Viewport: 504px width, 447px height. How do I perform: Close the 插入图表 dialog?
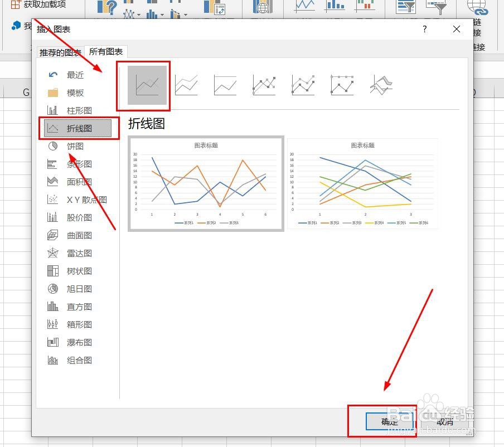(457, 29)
